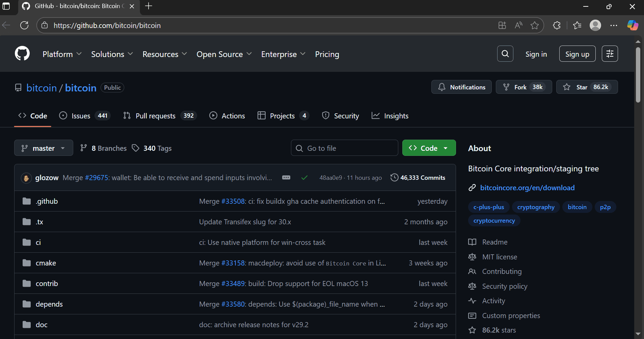The width and height of the screenshot is (644, 339).
Task: Focus the Go to file field
Action: pos(344,148)
